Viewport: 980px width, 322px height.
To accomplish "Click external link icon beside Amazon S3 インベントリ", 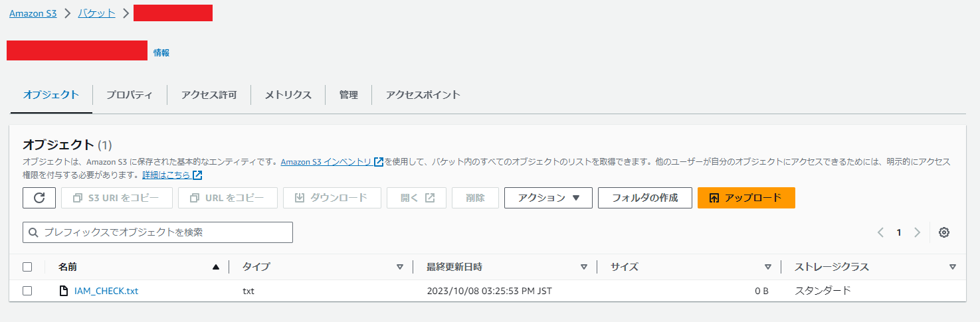I will pos(379,162).
